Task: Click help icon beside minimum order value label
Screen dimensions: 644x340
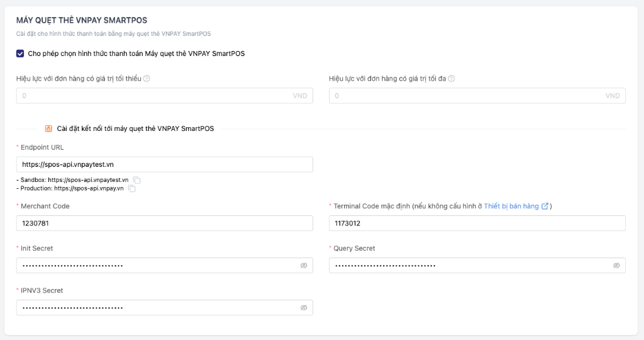Action: (147, 79)
